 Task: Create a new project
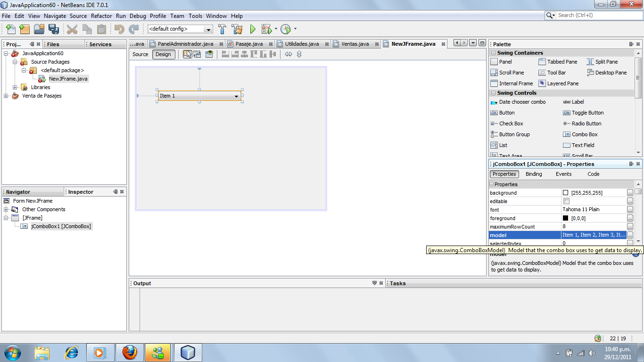pos(25,29)
